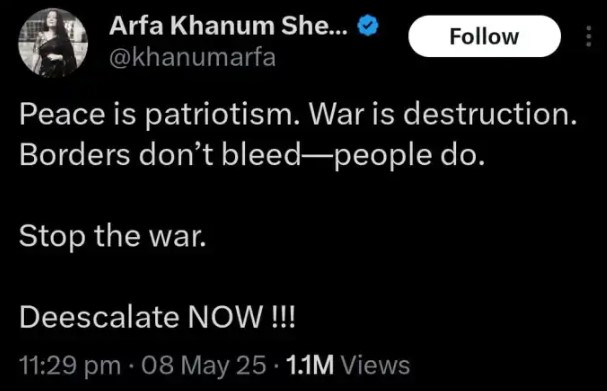
Task: Open the Arfa Khanum She... display name
Action: [x=228, y=26]
